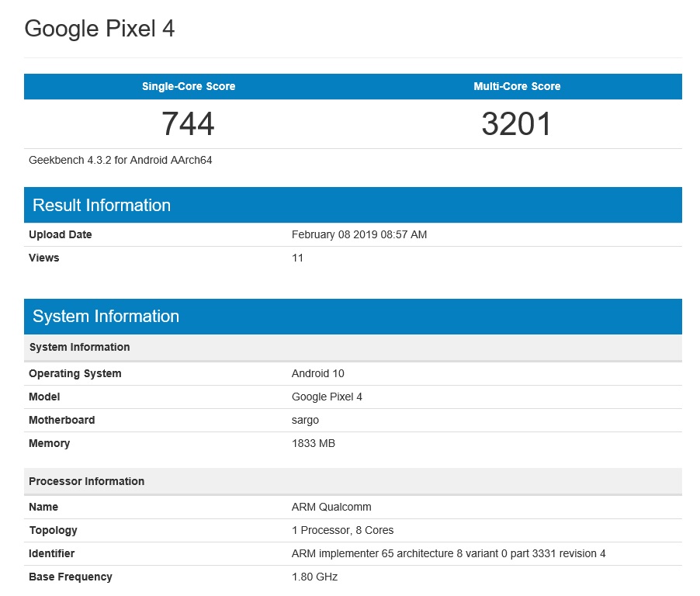Viewport: 700px width, 596px height.
Task: Click the Upload Date label
Action: coord(61,234)
